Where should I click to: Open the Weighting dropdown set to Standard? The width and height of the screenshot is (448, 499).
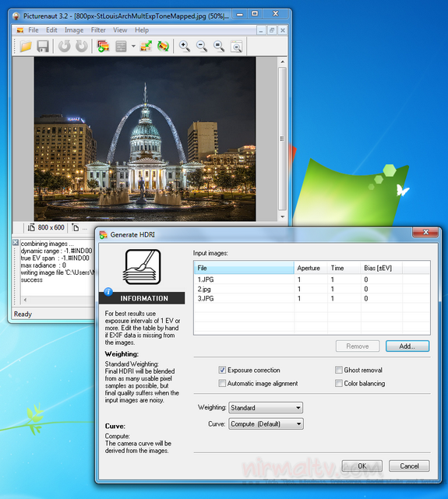[266, 408]
